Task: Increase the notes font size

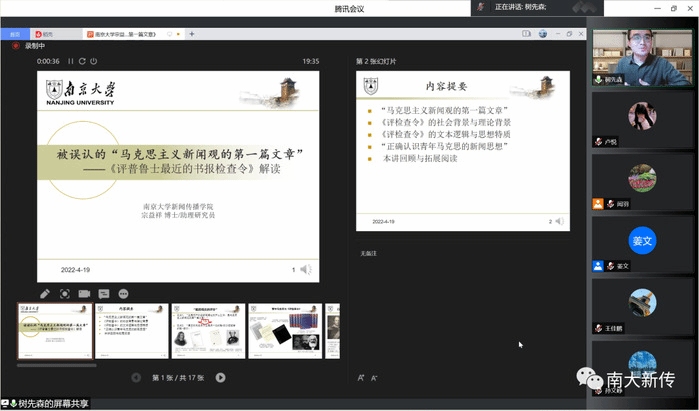Action: coord(361,377)
